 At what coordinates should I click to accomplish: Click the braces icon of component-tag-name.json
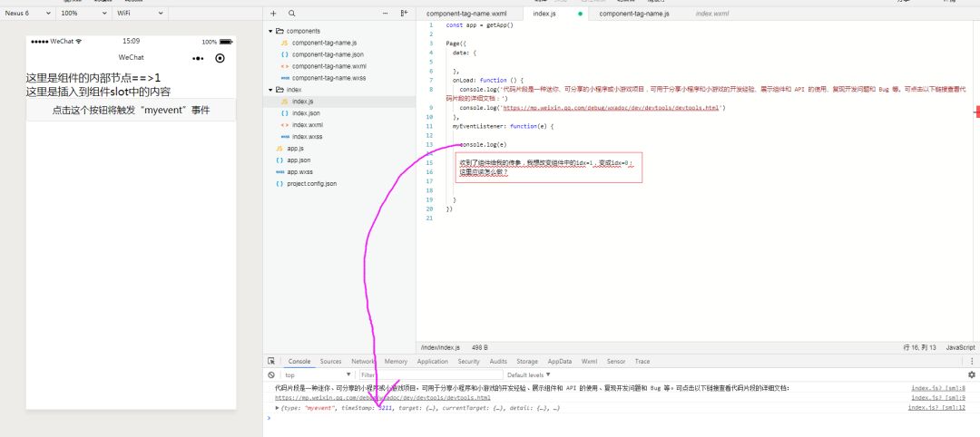click(284, 55)
